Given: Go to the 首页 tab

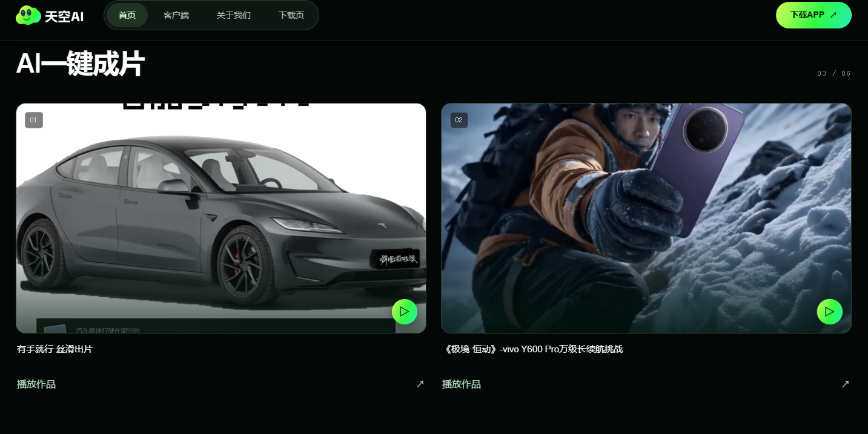Looking at the screenshot, I should coord(127,15).
